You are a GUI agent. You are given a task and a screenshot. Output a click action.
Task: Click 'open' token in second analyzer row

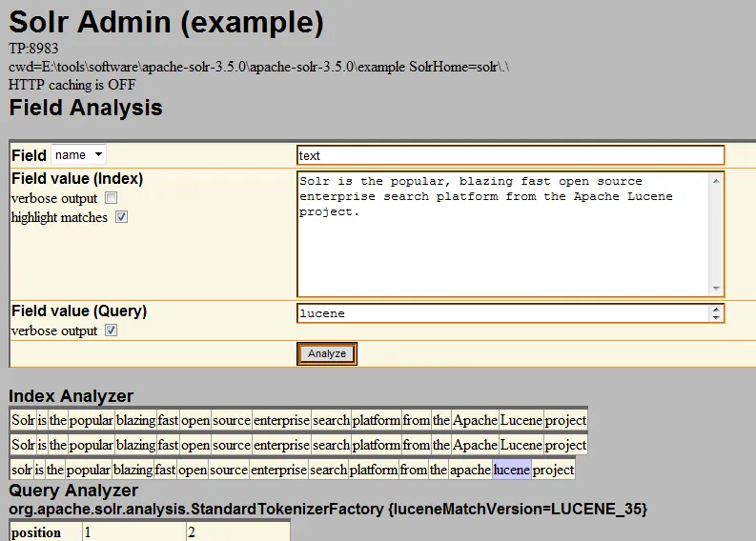click(x=195, y=445)
